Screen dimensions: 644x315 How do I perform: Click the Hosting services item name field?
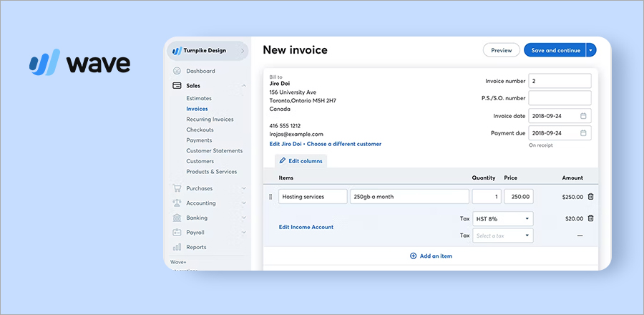click(x=313, y=197)
